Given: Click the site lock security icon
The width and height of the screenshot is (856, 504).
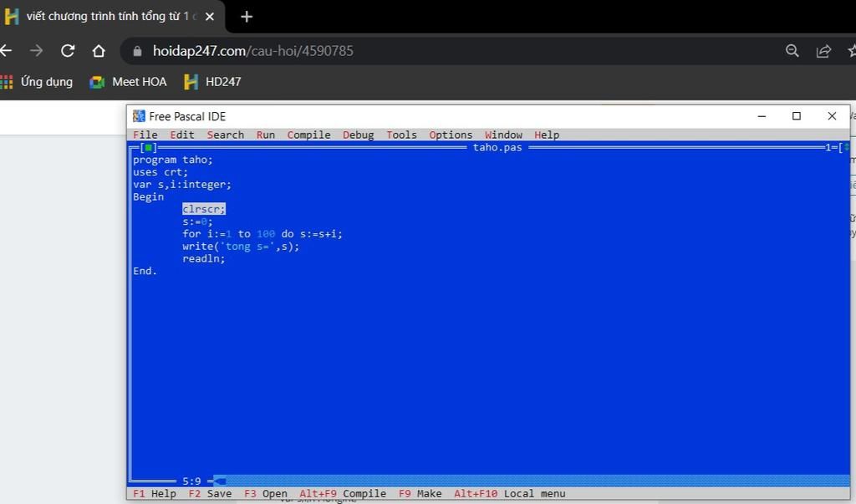Looking at the screenshot, I should pyautogui.click(x=137, y=51).
